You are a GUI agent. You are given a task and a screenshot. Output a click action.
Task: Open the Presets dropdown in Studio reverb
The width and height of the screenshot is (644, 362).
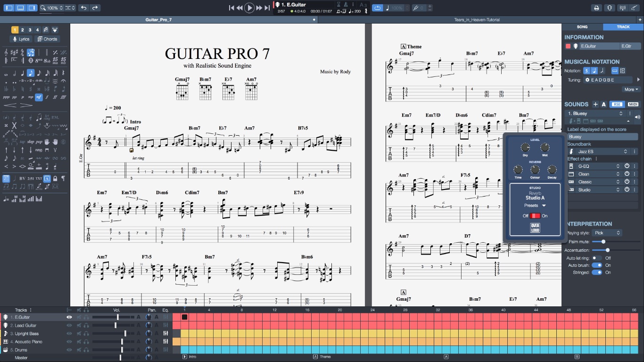point(535,206)
